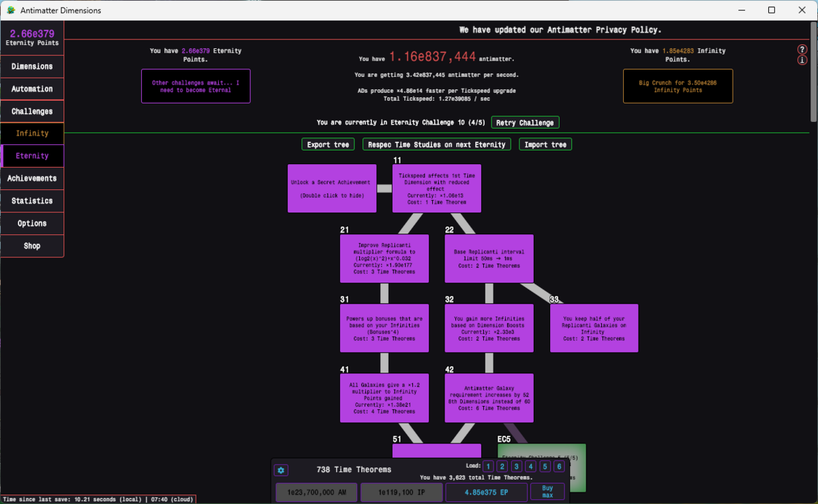Load time study preset 5
Image resolution: width=818 pixels, height=504 pixels.
[x=545, y=467]
